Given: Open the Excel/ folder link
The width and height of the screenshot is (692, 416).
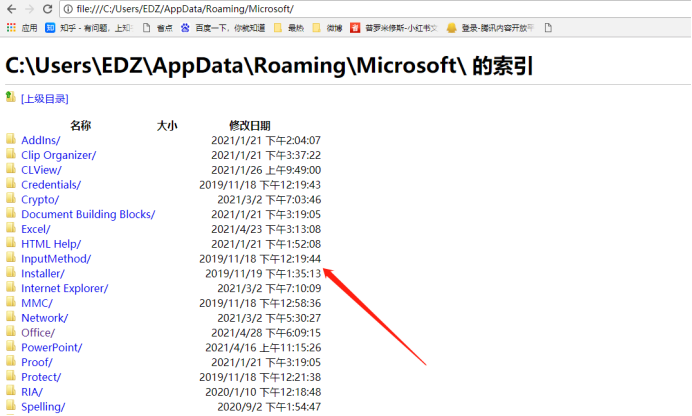Looking at the screenshot, I should [36, 229].
